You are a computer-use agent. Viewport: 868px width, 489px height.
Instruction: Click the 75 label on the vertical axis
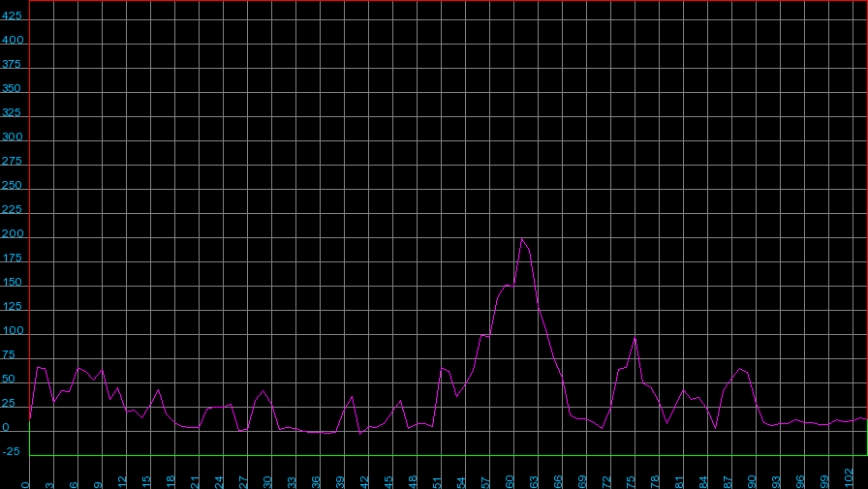pyautogui.click(x=9, y=354)
